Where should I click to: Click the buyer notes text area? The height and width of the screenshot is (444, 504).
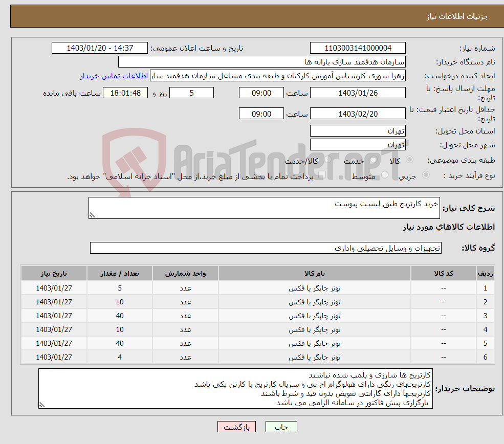pos(235,388)
